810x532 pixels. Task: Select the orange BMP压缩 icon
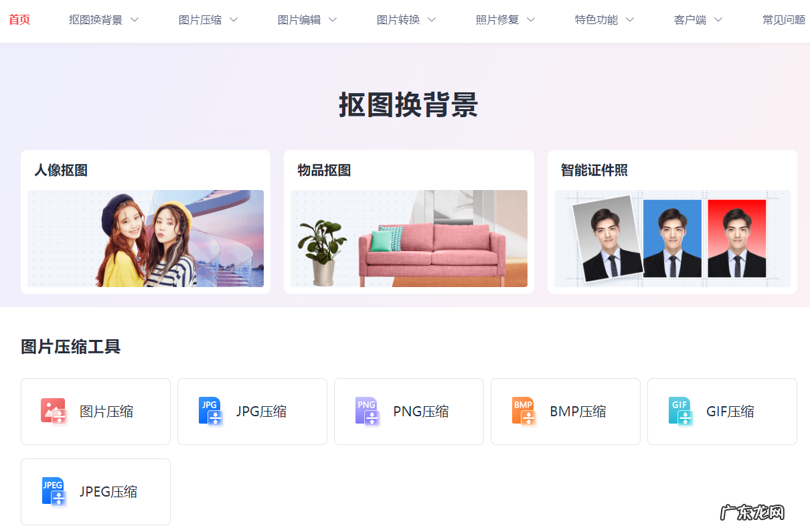click(x=523, y=412)
